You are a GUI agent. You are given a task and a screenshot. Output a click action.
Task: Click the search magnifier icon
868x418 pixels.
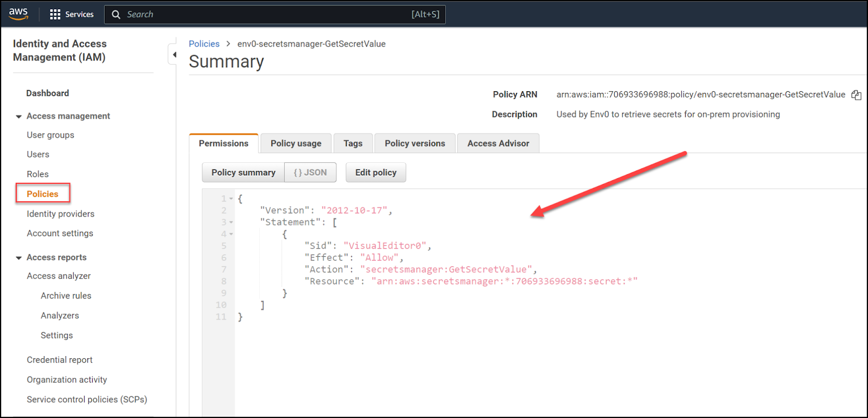[x=116, y=15]
